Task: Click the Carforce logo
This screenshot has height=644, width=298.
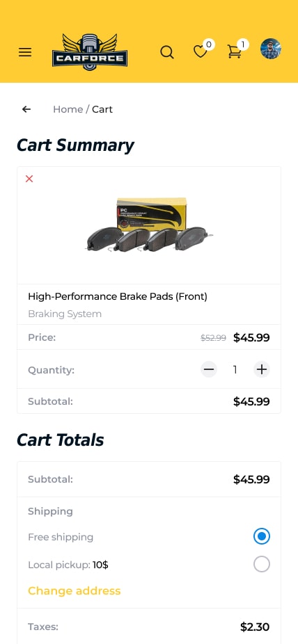Action: click(x=90, y=52)
